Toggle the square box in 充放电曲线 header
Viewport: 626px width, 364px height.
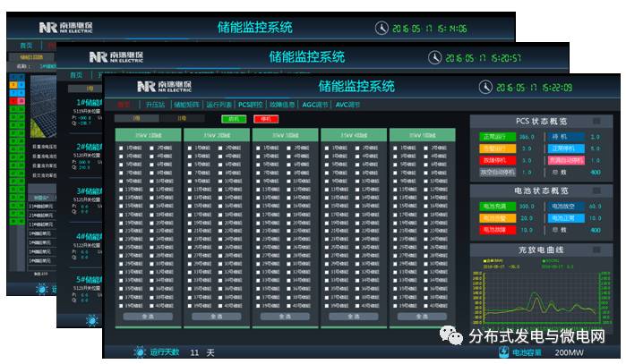(x=596, y=250)
